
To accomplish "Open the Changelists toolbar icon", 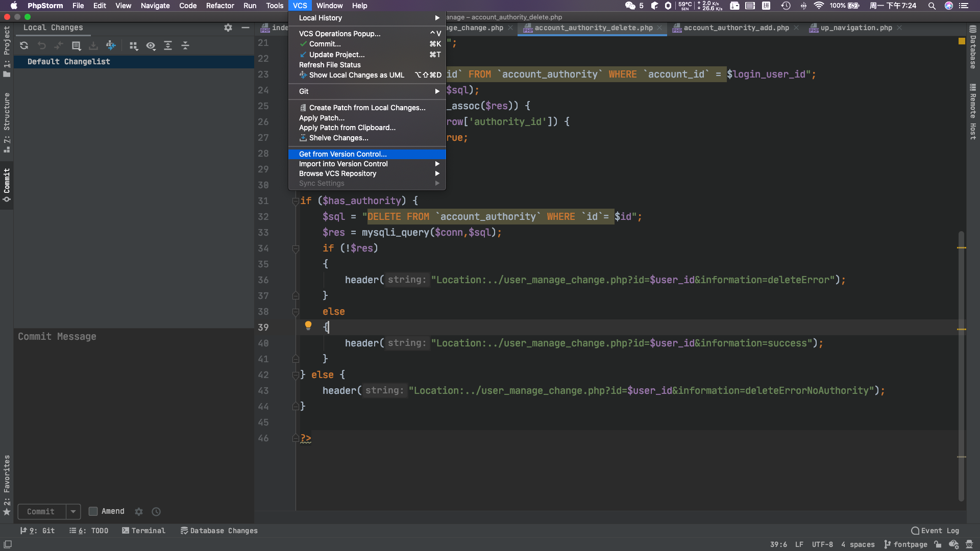I will pos(76,46).
